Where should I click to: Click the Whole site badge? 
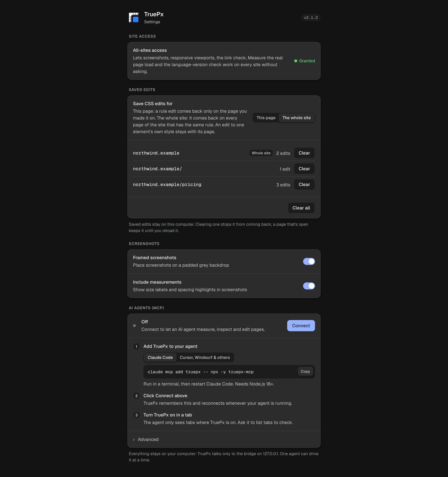(261, 153)
